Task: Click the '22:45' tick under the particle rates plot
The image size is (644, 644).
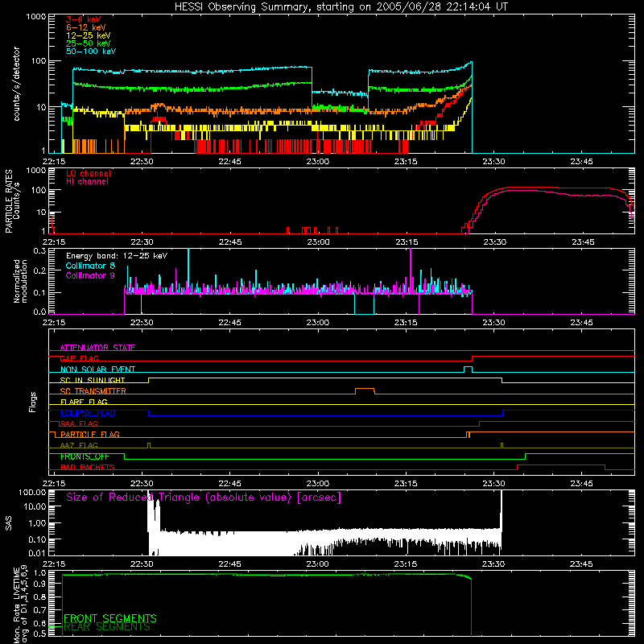Action: 230,242
